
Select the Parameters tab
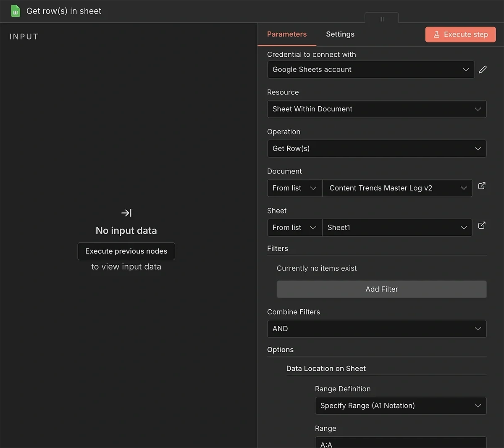(287, 34)
